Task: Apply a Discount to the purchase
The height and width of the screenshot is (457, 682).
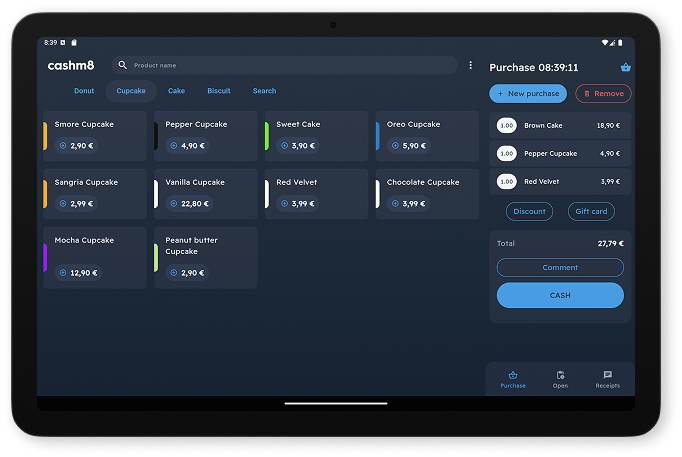Action: click(529, 211)
